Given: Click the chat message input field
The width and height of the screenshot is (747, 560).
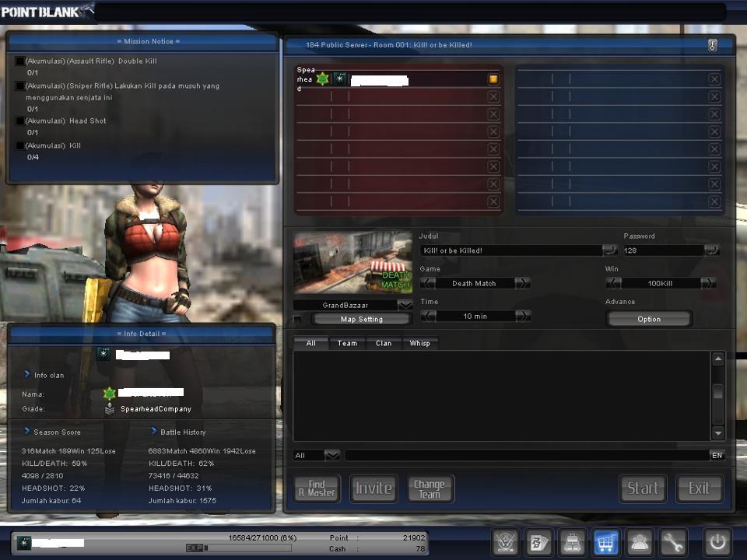Looking at the screenshot, I should (x=528, y=455).
